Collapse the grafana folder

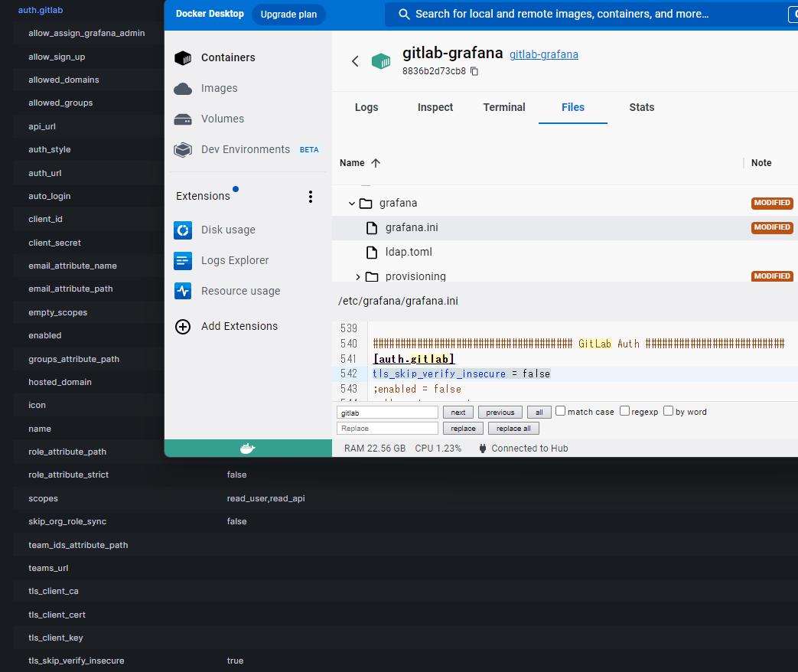click(351, 204)
